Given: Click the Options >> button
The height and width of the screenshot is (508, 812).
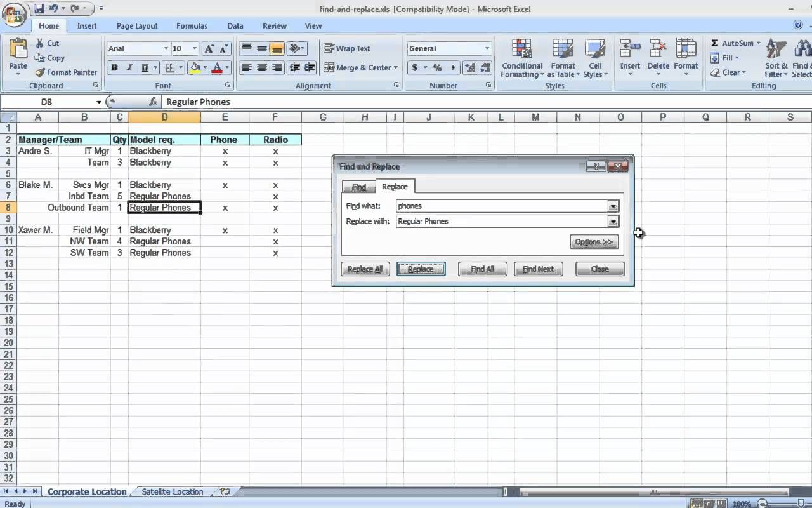Looking at the screenshot, I should pos(594,242).
